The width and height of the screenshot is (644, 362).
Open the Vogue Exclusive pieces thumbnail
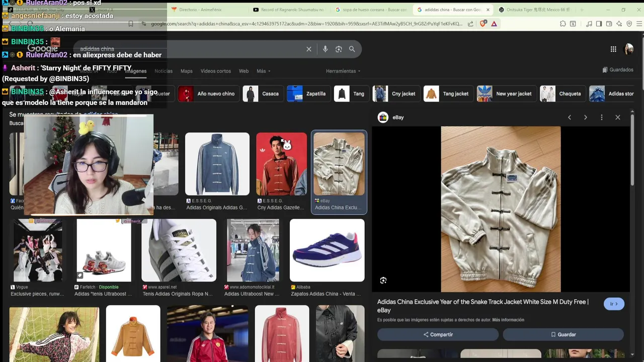click(x=38, y=250)
